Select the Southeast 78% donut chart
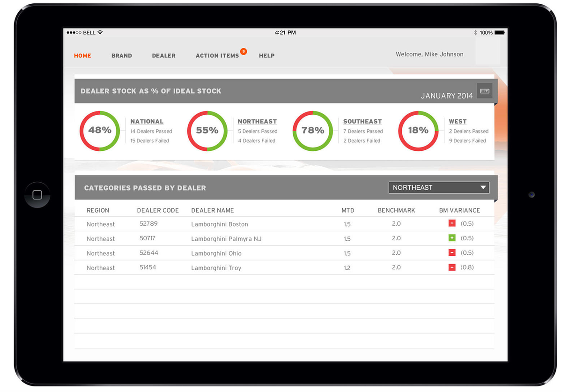Viewport: 562px width, 392px height. (312, 131)
